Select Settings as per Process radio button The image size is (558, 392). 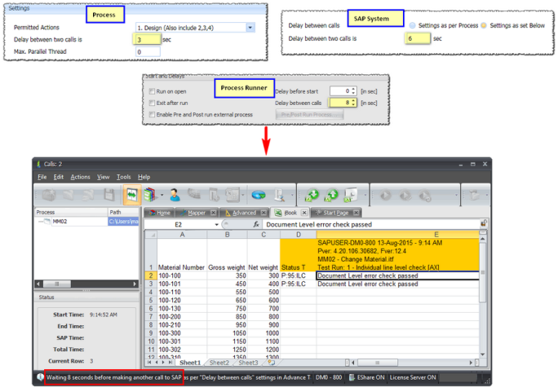tap(413, 25)
